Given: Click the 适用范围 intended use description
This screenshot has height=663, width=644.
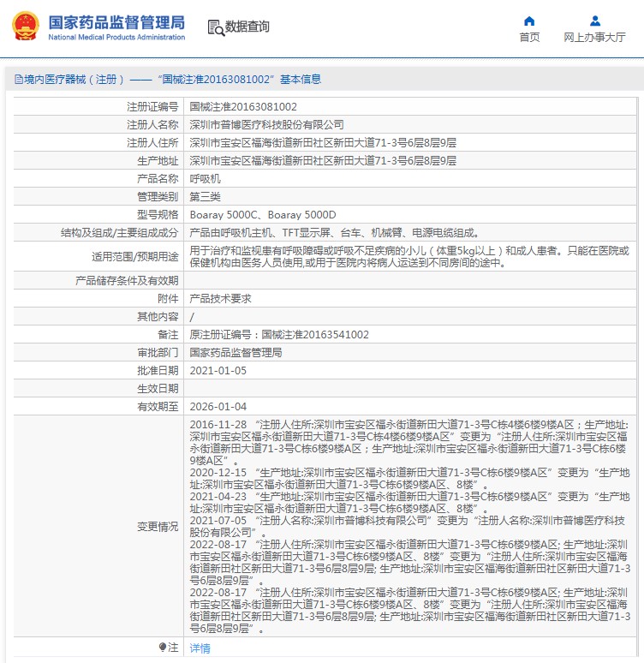Looking at the screenshot, I should [409, 257].
